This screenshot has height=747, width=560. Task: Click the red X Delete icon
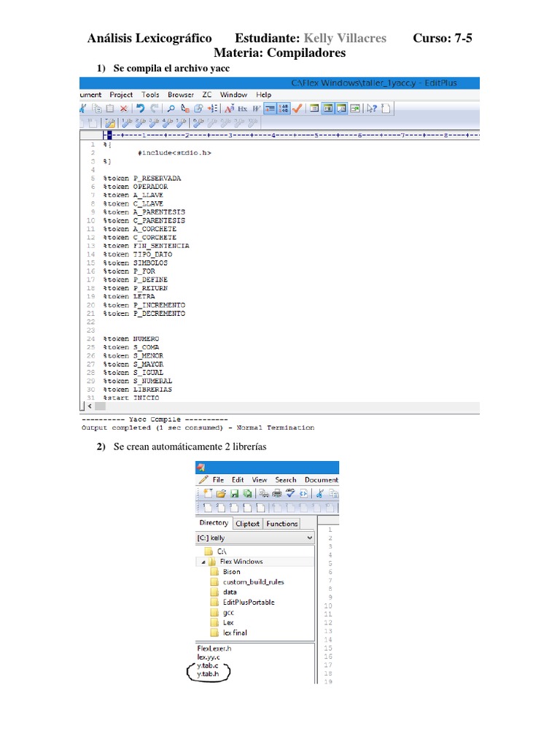point(123,109)
